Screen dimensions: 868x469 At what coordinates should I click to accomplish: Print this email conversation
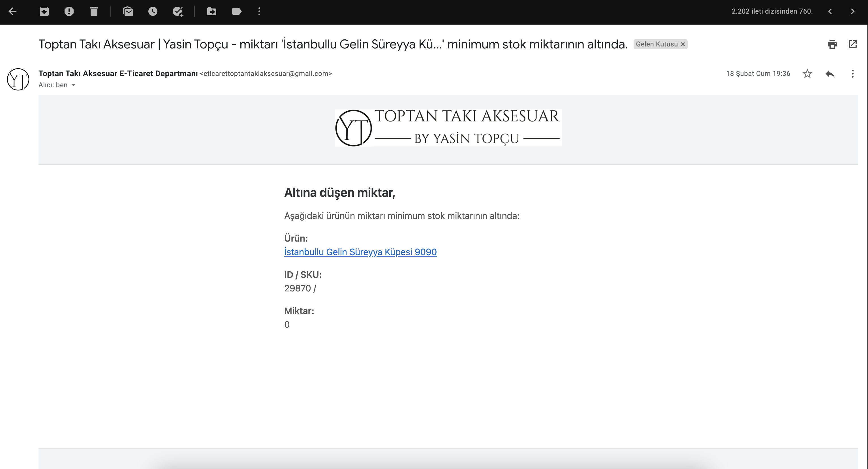(x=832, y=44)
